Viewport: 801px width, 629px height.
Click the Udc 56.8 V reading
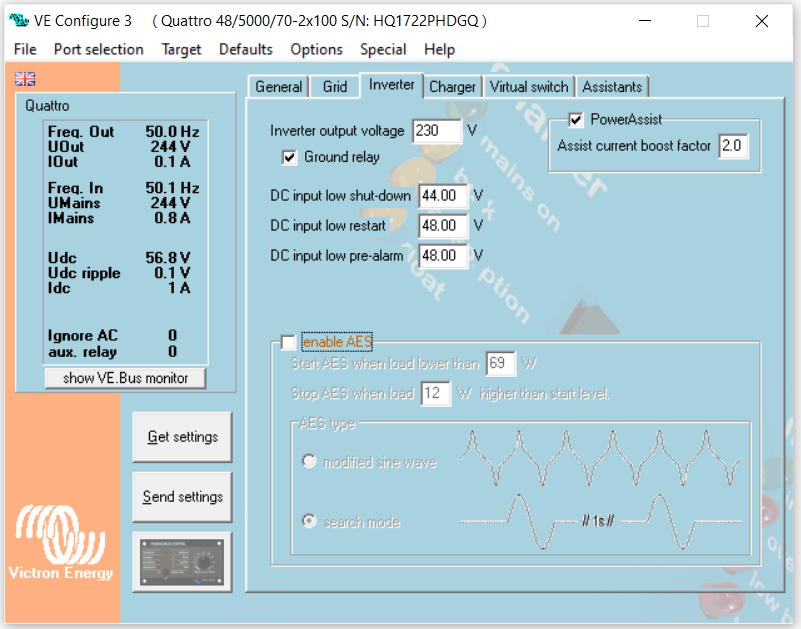pyautogui.click(x=168, y=258)
